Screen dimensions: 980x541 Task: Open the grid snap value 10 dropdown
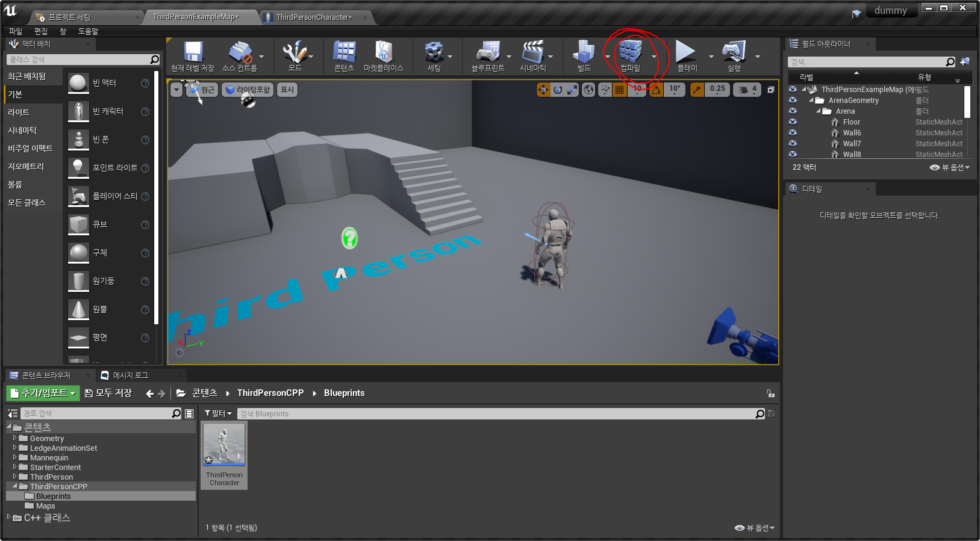click(637, 90)
